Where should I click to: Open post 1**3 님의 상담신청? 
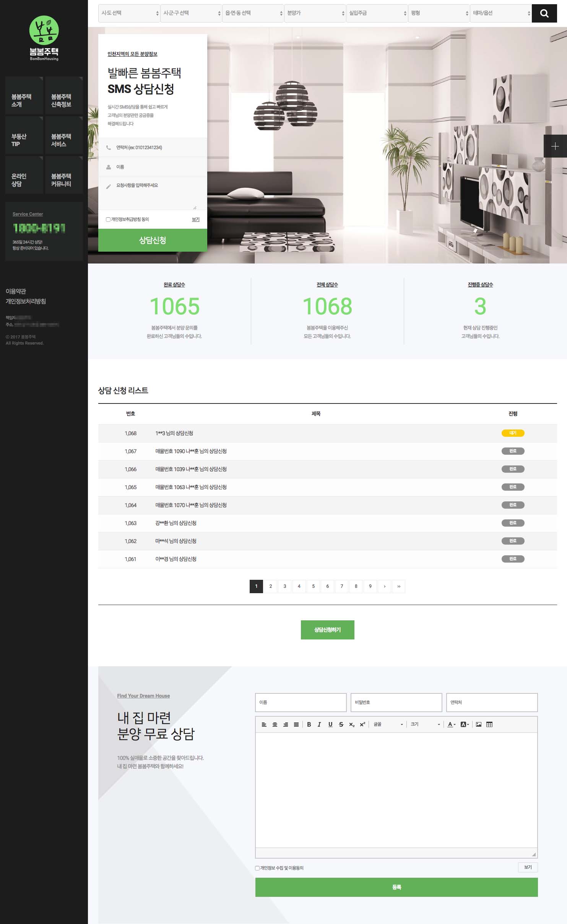(x=174, y=433)
